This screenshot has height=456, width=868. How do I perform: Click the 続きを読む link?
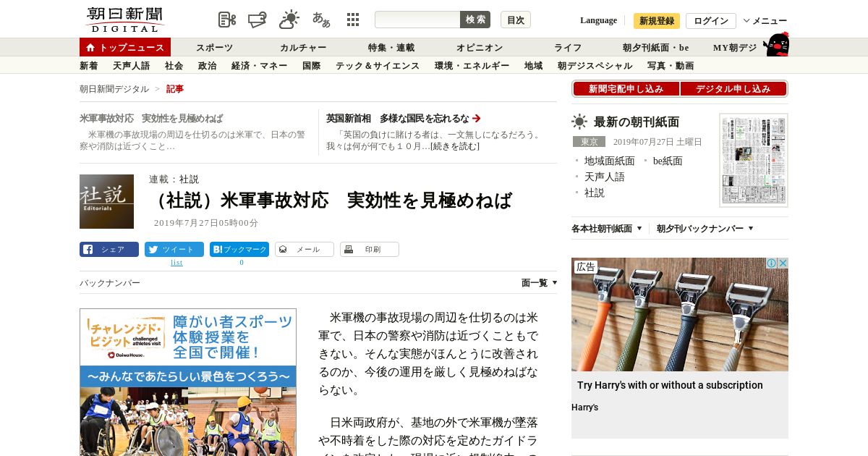(455, 146)
